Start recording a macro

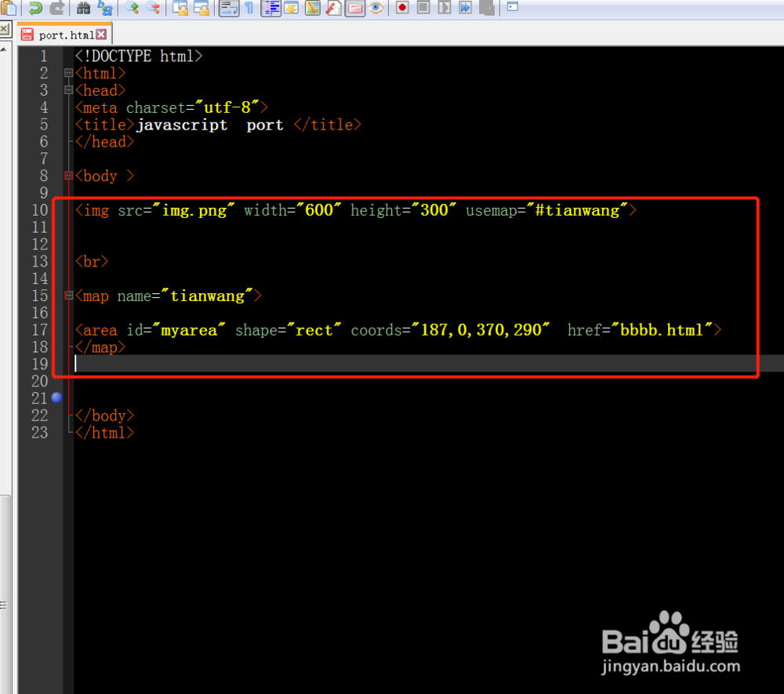point(402,7)
